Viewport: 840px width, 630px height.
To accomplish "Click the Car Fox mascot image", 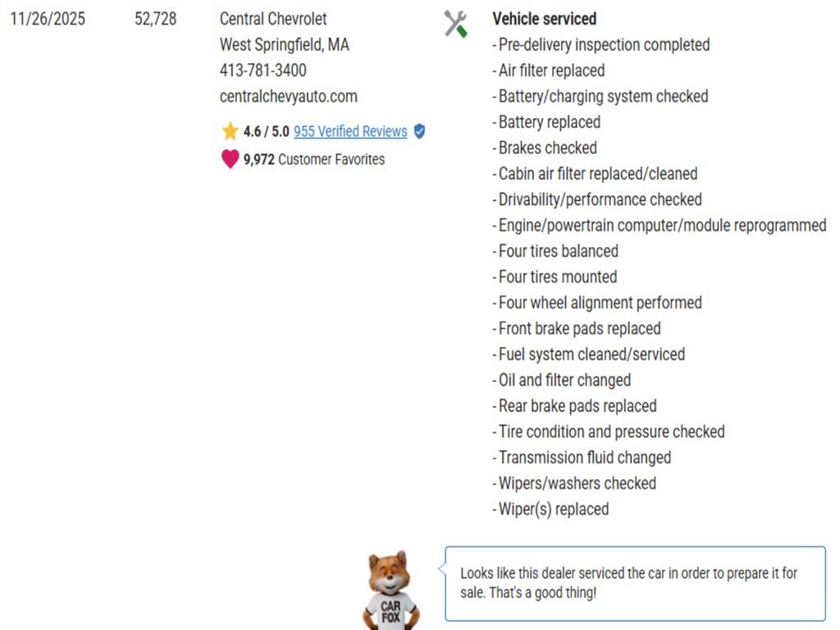I will point(390,588).
